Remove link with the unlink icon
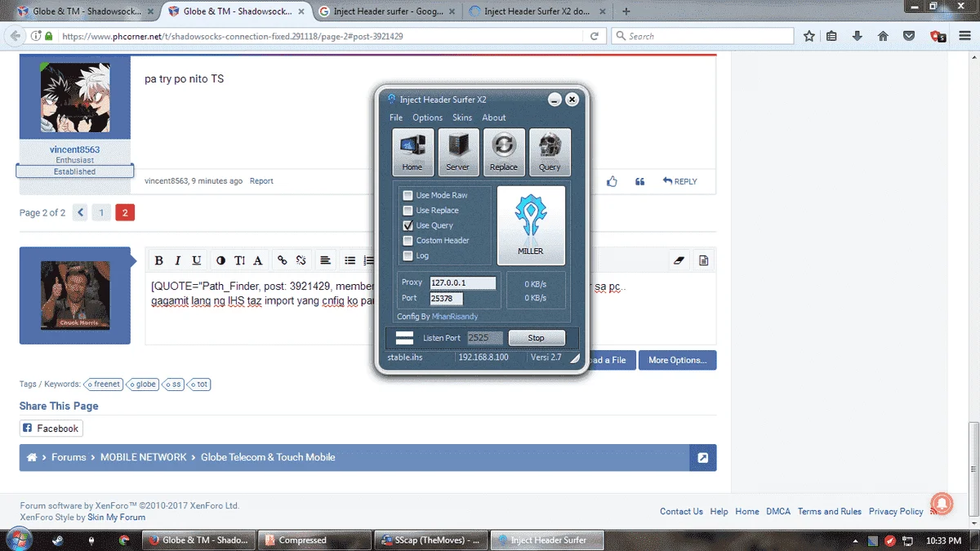This screenshot has width=980, height=551. point(301,260)
